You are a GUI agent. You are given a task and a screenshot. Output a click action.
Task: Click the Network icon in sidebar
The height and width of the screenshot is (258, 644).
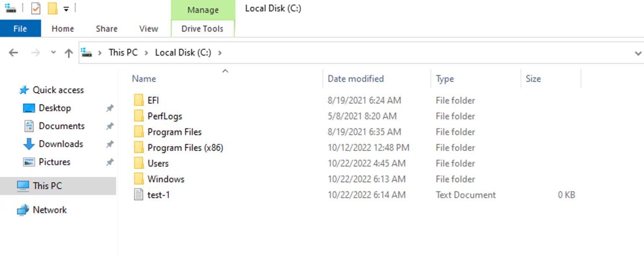tap(23, 210)
